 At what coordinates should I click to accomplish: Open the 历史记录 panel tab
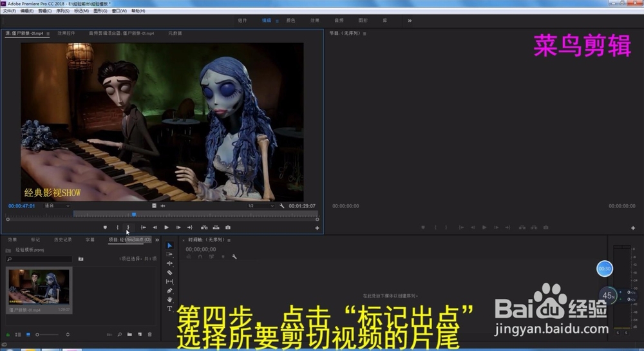point(63,240)
